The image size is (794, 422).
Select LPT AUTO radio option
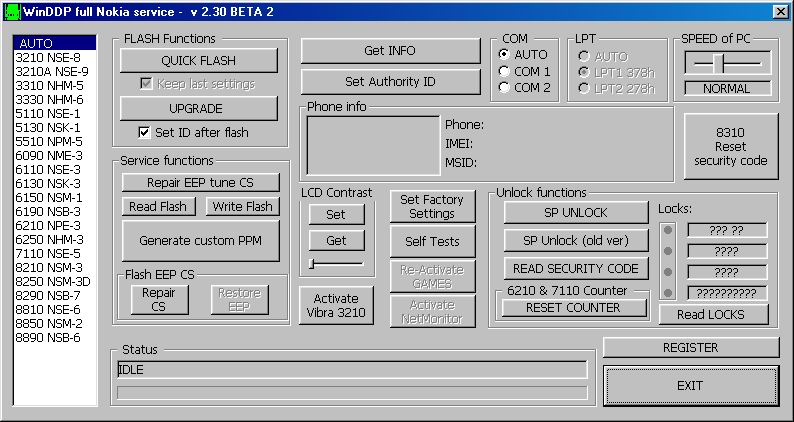point(584,56)
